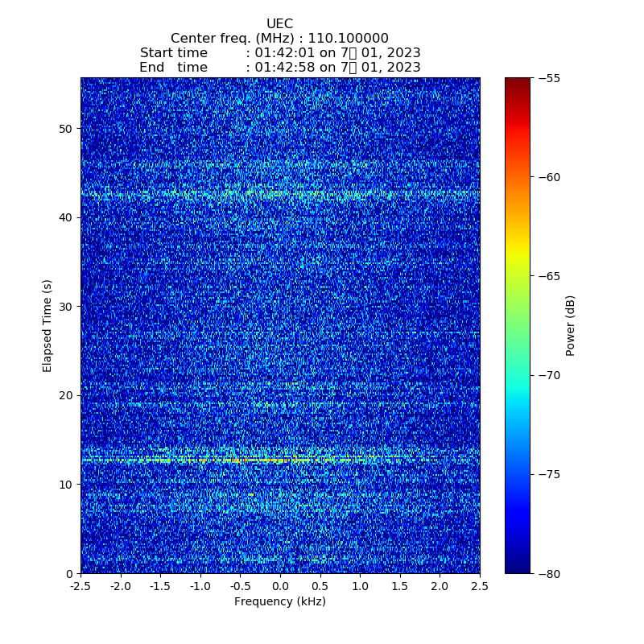Viewport: 644px width, 644px height.
Task: Click the -80 colorbar tick label
Action: (x=551, y=573)
